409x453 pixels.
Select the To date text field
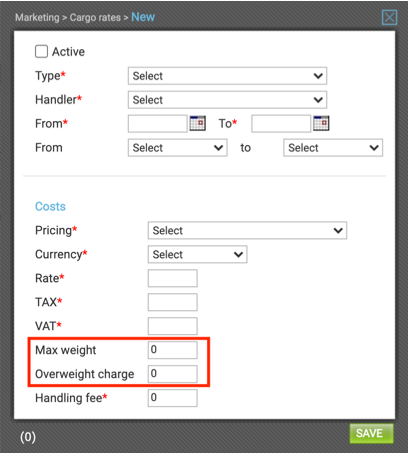click(281, 124)
